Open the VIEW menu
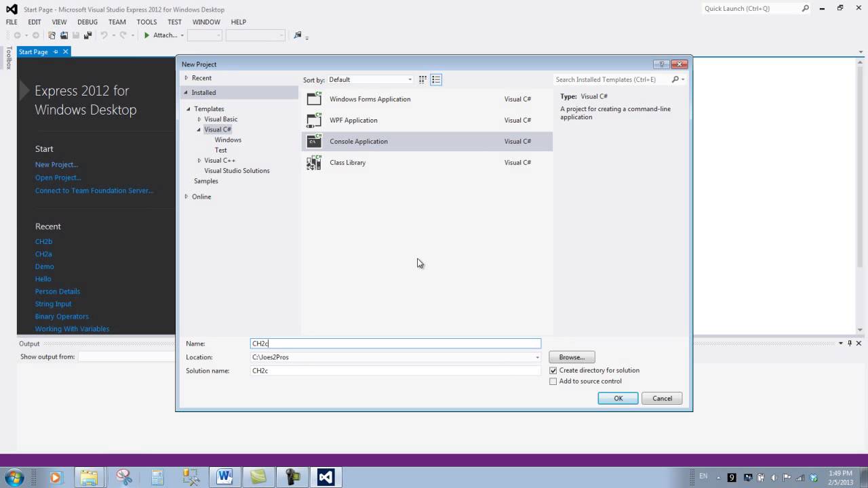 coord(59,22)
